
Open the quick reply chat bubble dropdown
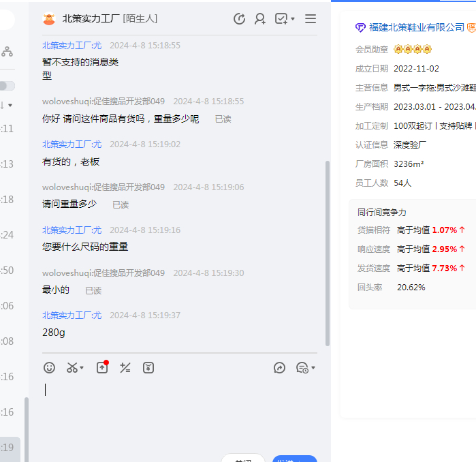(x=305, y=367)
